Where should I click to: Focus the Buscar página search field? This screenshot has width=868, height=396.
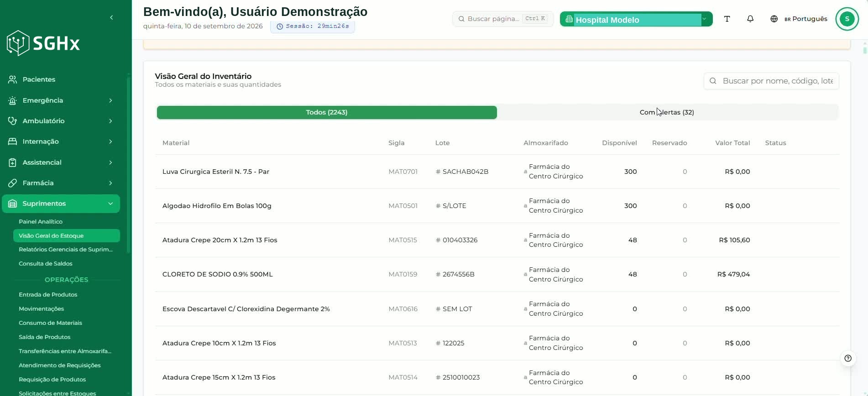coord(503,19)
